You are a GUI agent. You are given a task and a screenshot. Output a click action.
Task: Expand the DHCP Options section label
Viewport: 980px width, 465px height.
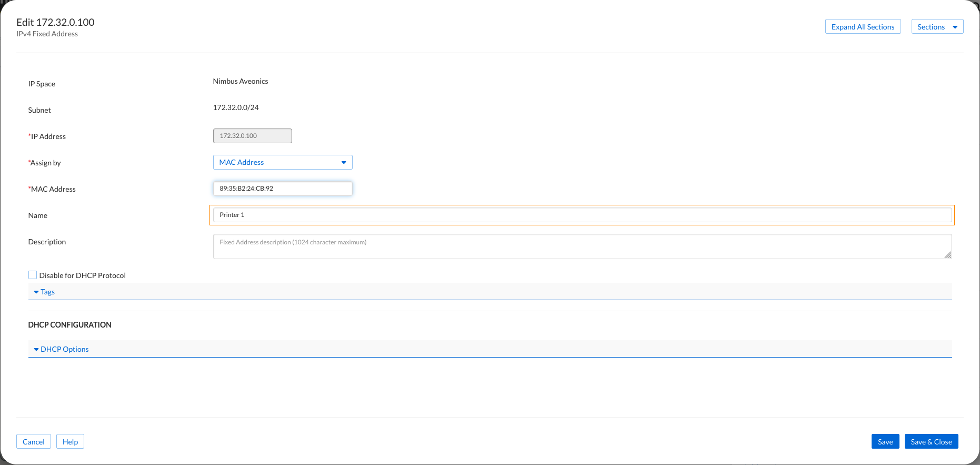(65, 349)
